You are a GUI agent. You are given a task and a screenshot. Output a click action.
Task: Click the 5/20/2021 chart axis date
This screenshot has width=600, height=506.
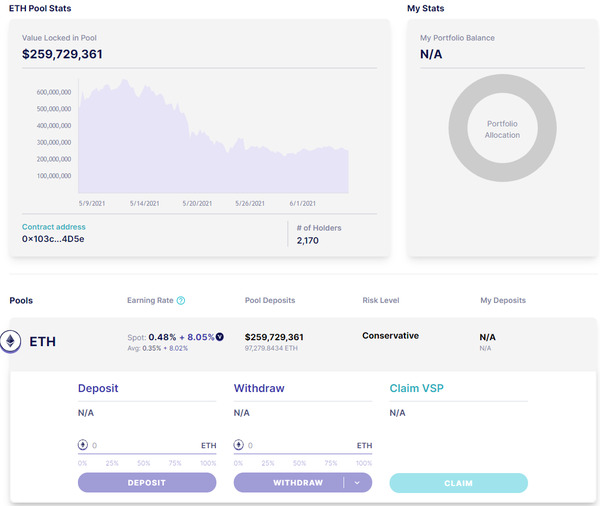pos(197,204)
